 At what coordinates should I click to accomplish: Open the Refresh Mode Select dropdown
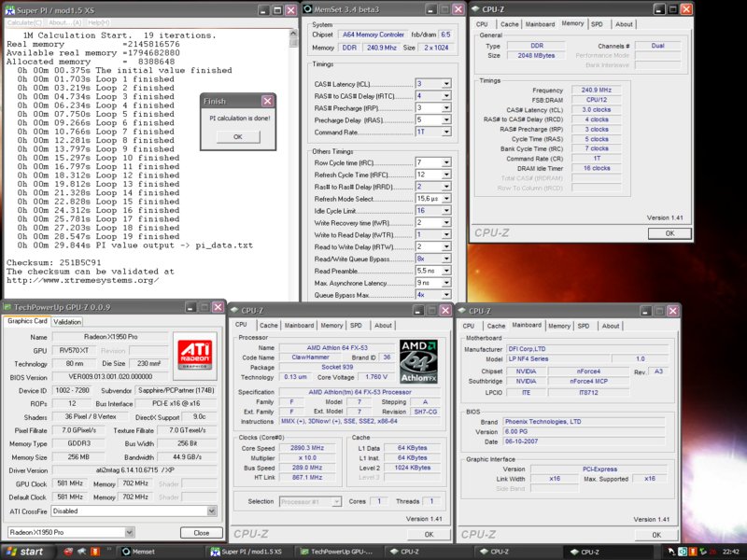446,199
